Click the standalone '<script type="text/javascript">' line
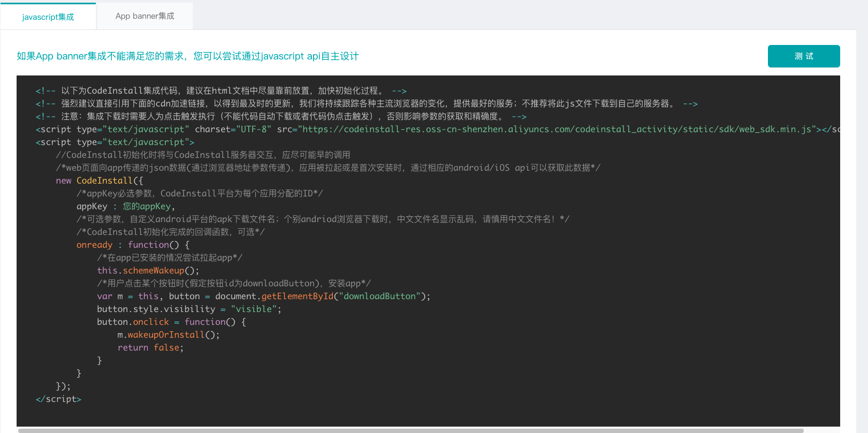The height and width of the screenshot is (433, 868). (115, 142)
